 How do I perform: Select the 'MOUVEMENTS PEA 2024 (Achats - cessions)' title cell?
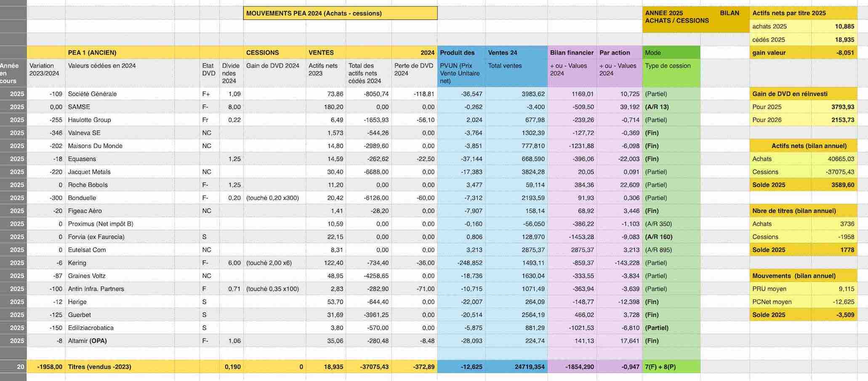coord(340,13)
